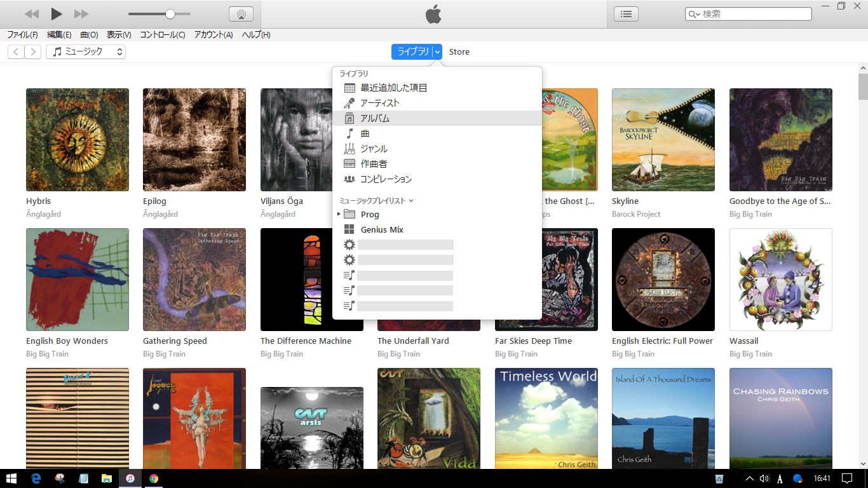The width and height of the screenshot is (868, 488).
Task: Switch to the Store tab
Action: (459, 52)
